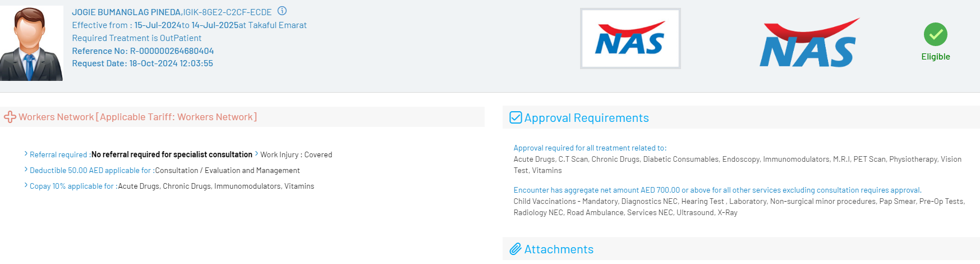Image resolution: width=980 pixels, height=264 pixels.
Task: Click Consultation / Evaluation and Management text
Action: 228,170
